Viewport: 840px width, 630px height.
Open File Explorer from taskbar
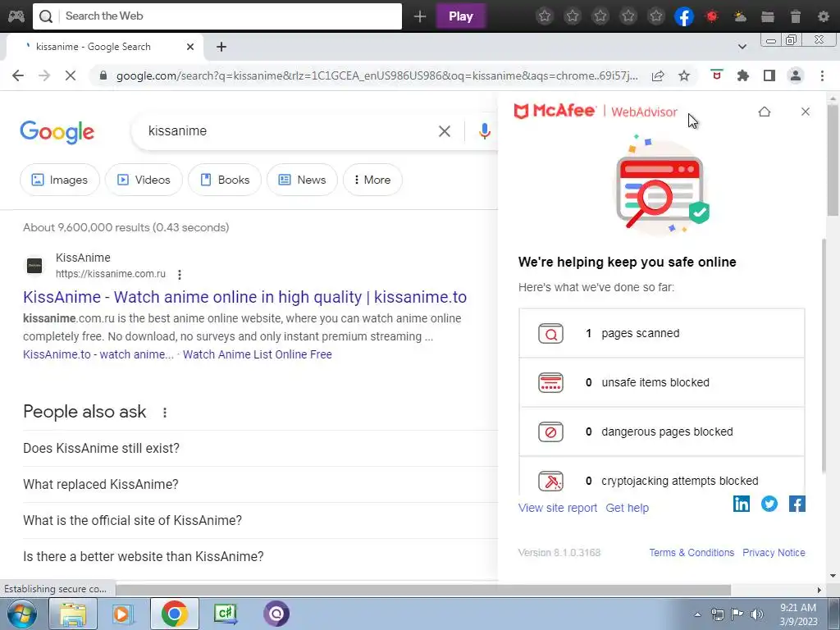[x=73, y=614]
